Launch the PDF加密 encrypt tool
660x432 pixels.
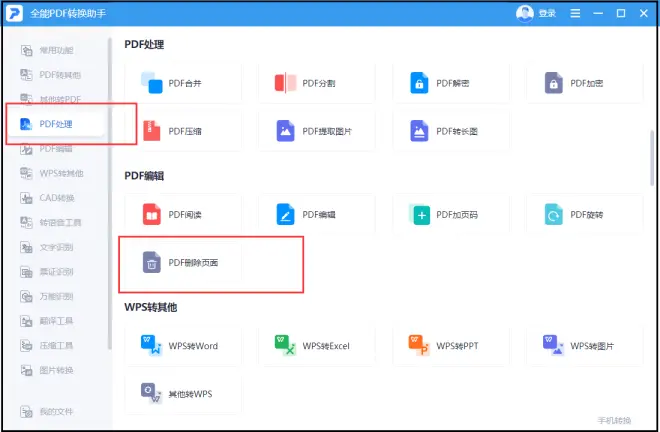pyautogui.click(x=585, y=83)
